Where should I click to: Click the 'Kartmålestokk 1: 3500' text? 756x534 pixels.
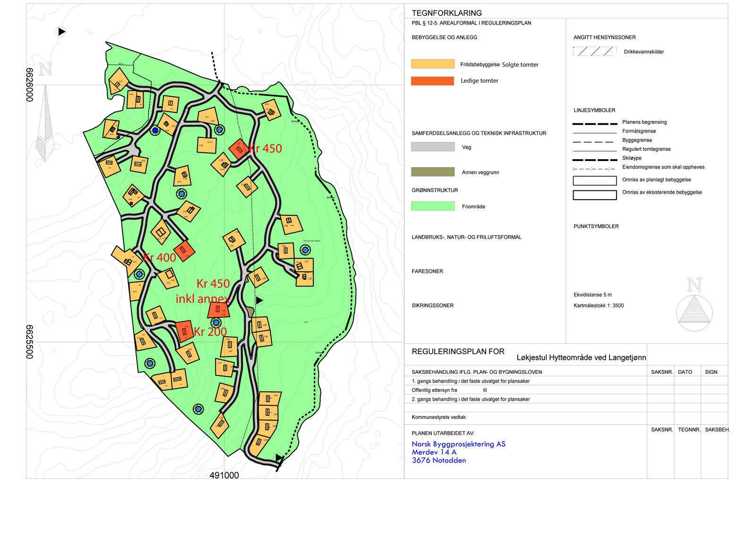pos(599,305)
